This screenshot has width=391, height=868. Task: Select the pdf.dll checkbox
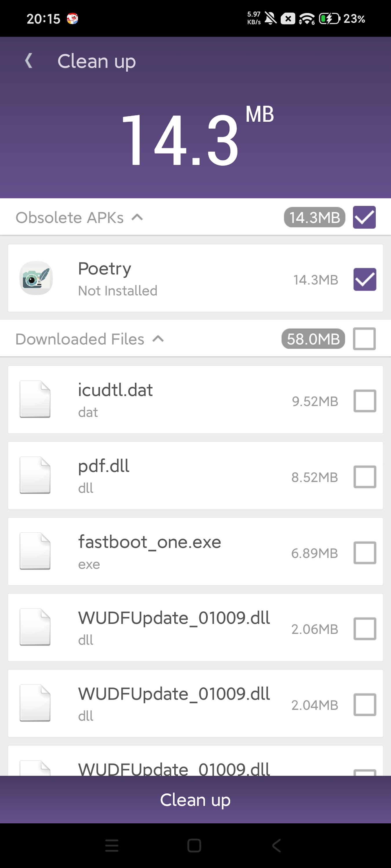pyautogui.click(x=365, y=477)
